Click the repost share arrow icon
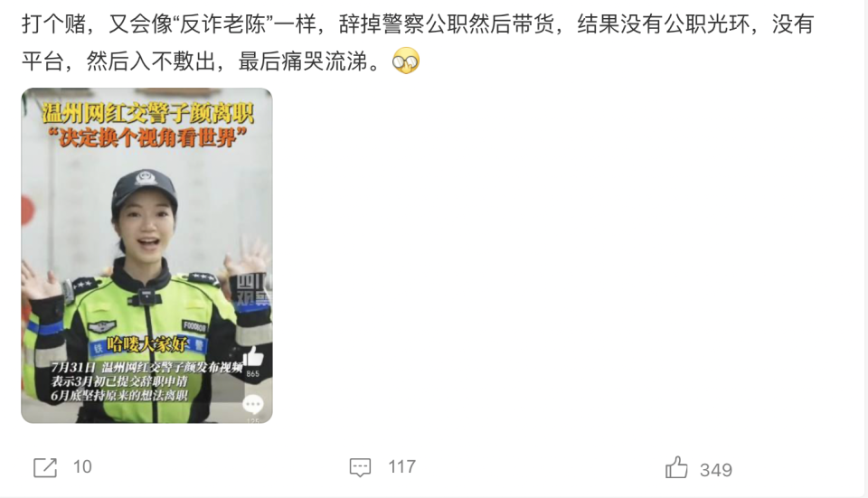The height and width of the screenshot is (498, 868). (45, 467)
